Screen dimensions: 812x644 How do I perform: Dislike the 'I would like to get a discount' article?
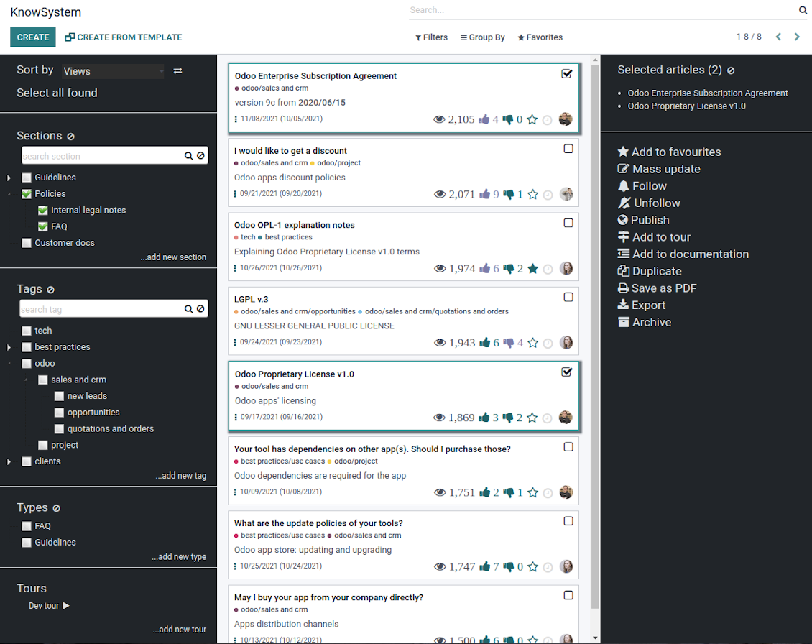pos(509,194)
